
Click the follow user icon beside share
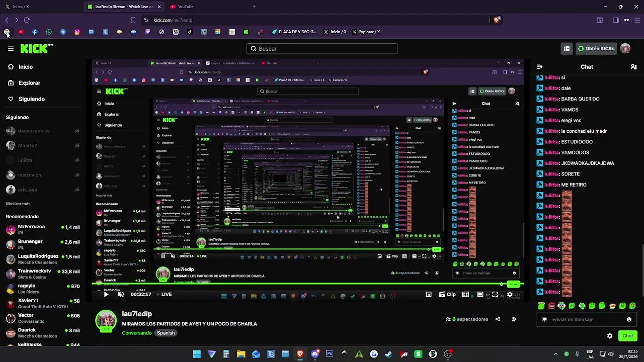(514, 319)
